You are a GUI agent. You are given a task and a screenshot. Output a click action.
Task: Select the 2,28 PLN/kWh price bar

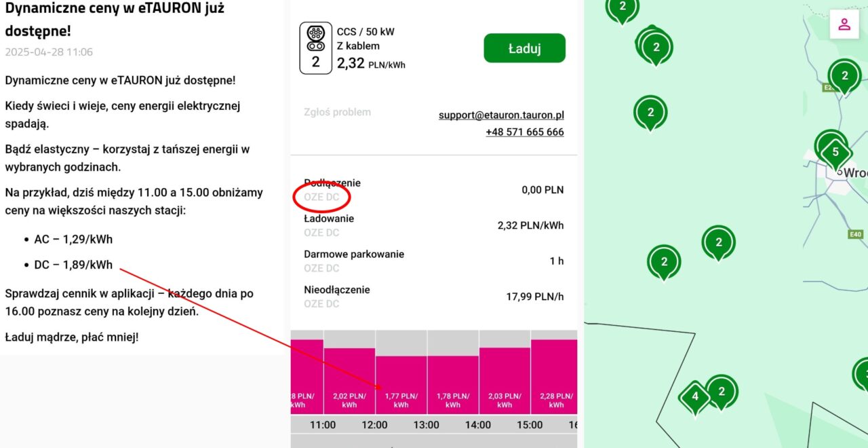click(x=554, y=377)
